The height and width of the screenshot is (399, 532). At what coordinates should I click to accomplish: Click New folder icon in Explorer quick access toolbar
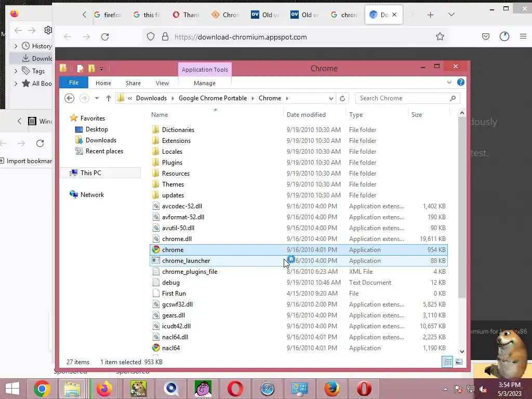[91, 69]
